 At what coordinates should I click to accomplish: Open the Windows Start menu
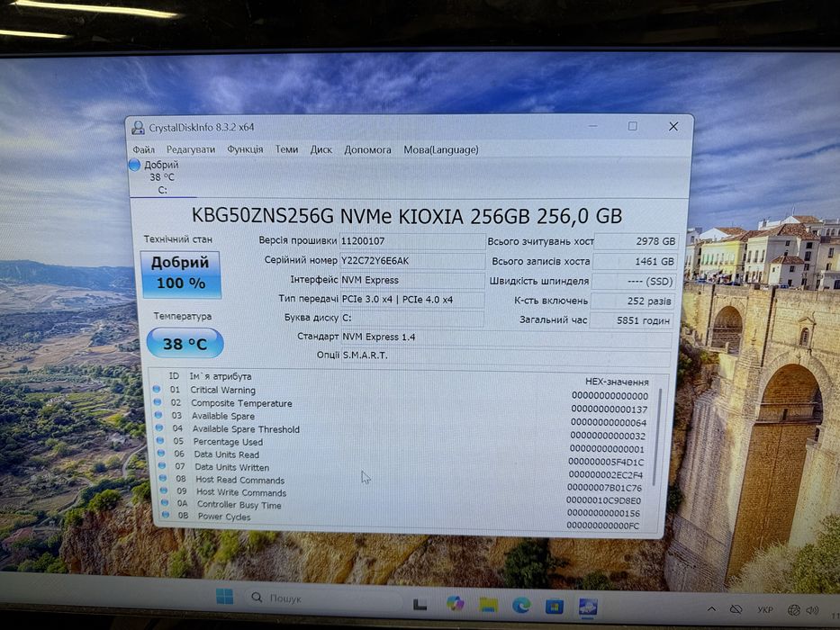point(224,596)
